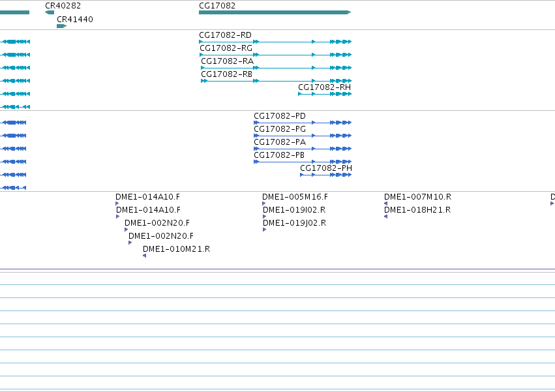This screenshot has width=555, height=392.
Task: Click the CG17082-PD coding sequence glyph
Action: (x=303, y=123)
